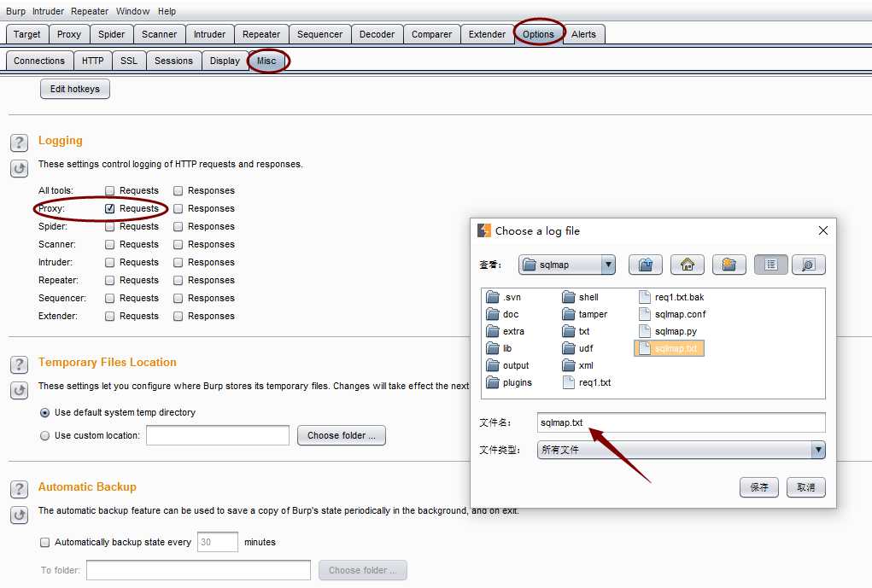The image size is (872, 588).
Task: Select the shell folder
Action: 581,297
